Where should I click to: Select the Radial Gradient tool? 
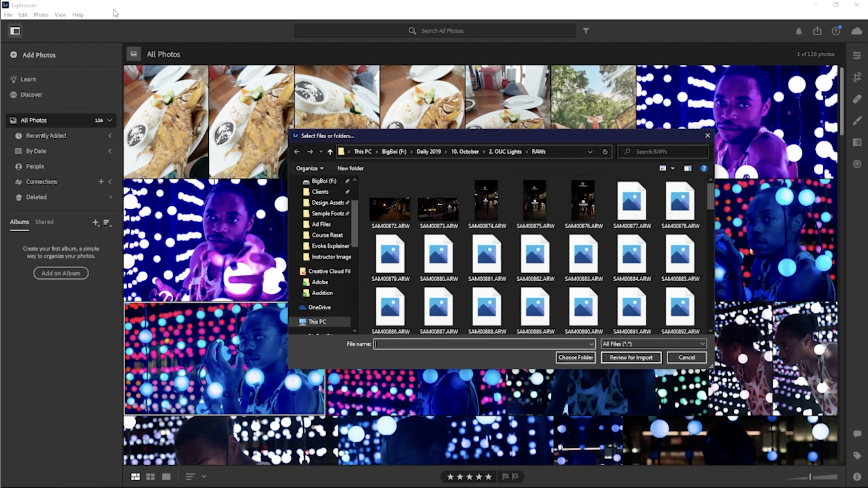pyautogui.click(x=857, y=164)
